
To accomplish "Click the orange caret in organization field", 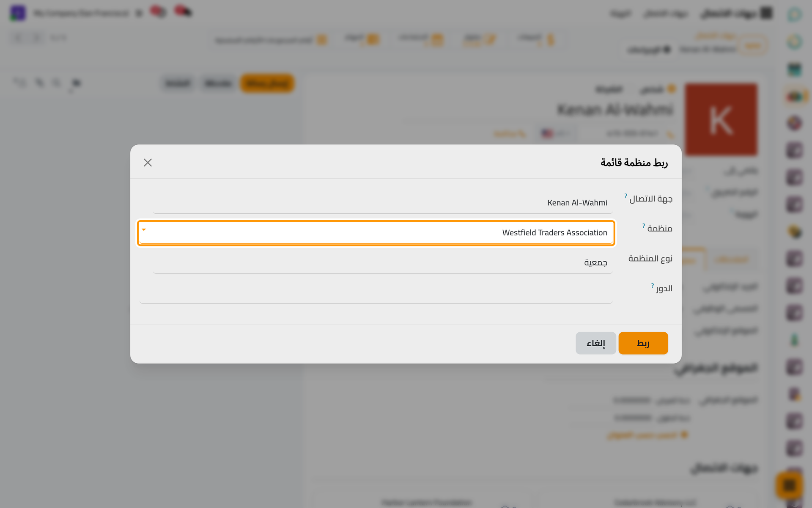I will pos(144,230).
